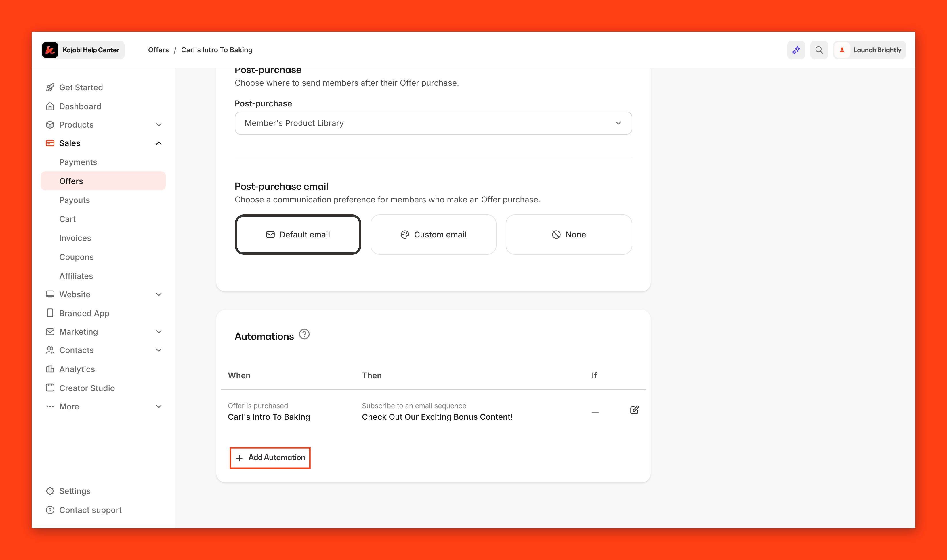
Task: Open the AI sparkle assistant icon
Action: coord(796,50)
